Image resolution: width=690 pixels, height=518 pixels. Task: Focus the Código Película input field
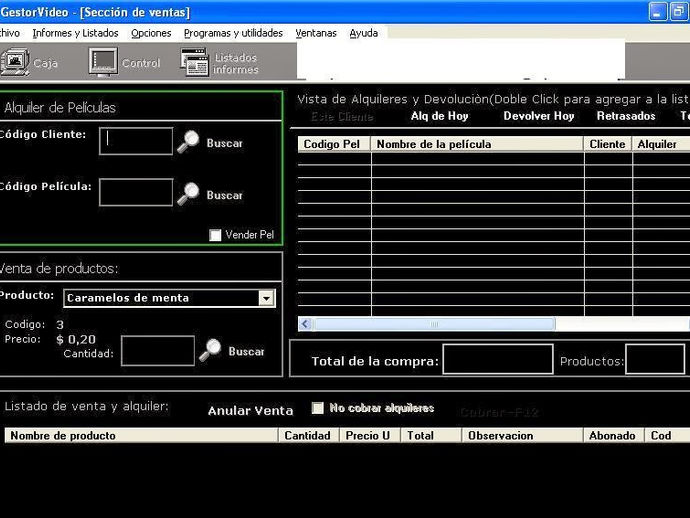[x=136, y=192]
